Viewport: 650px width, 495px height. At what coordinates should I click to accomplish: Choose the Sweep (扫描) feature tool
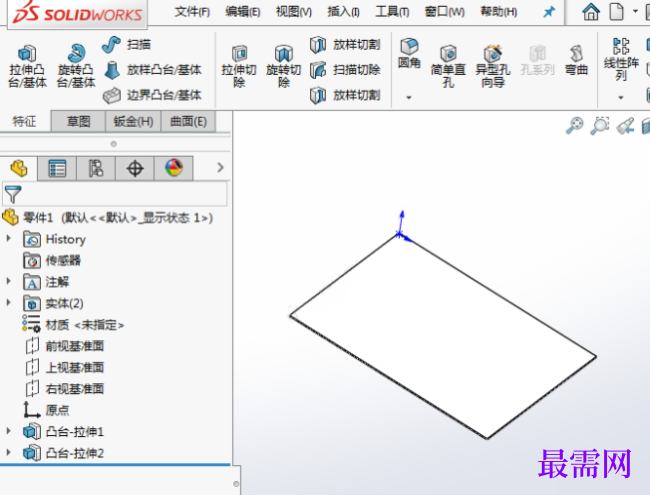126,45
